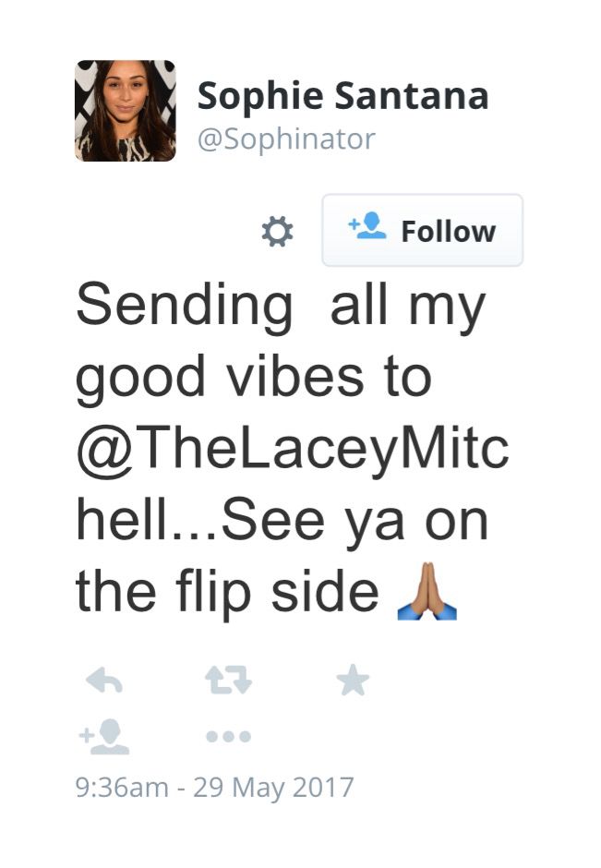
Task: Reply to Sophie Santana's tweet
Action: click(104, 680)
